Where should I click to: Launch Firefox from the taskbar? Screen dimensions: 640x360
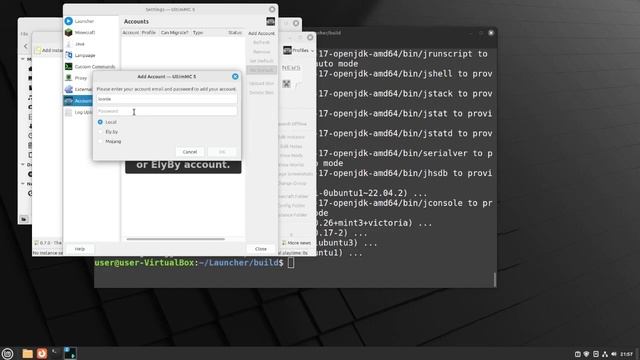(42, 353)
